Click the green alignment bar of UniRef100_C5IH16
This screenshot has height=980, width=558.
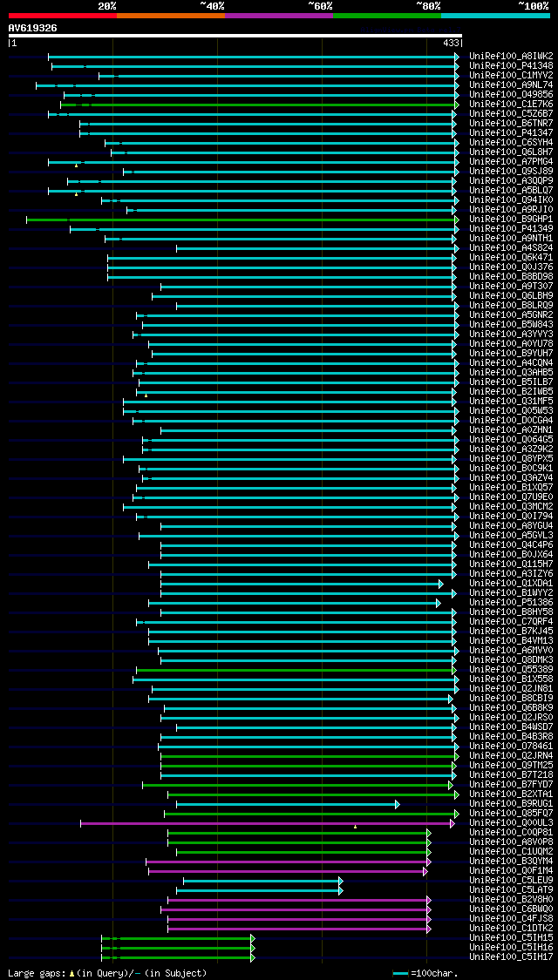click(x=176, y=949)
